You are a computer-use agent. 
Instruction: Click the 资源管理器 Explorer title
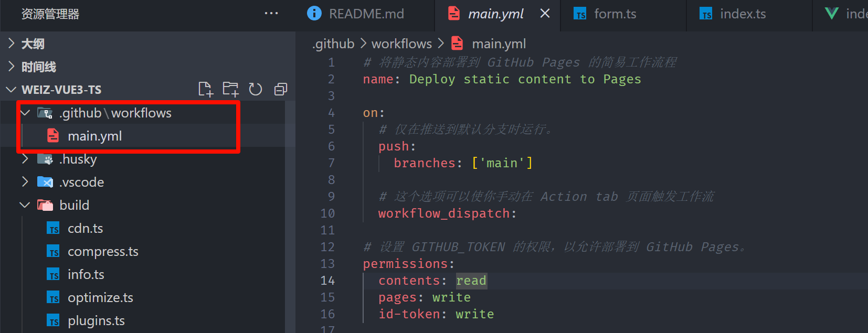50,14
